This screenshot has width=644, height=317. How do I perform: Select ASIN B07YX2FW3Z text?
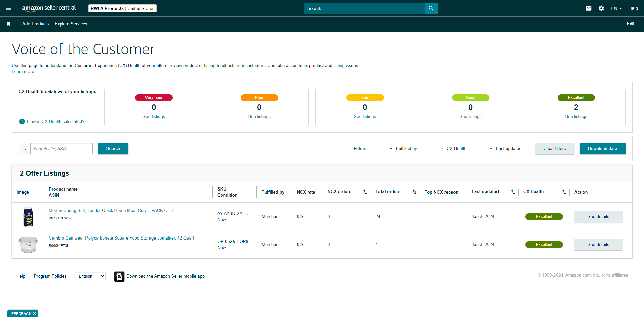coord(60,218)
